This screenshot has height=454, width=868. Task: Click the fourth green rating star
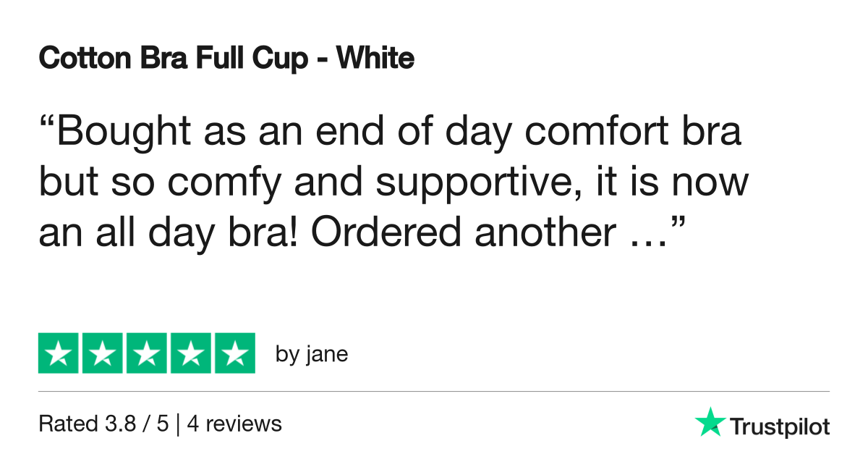coord(190,353)
